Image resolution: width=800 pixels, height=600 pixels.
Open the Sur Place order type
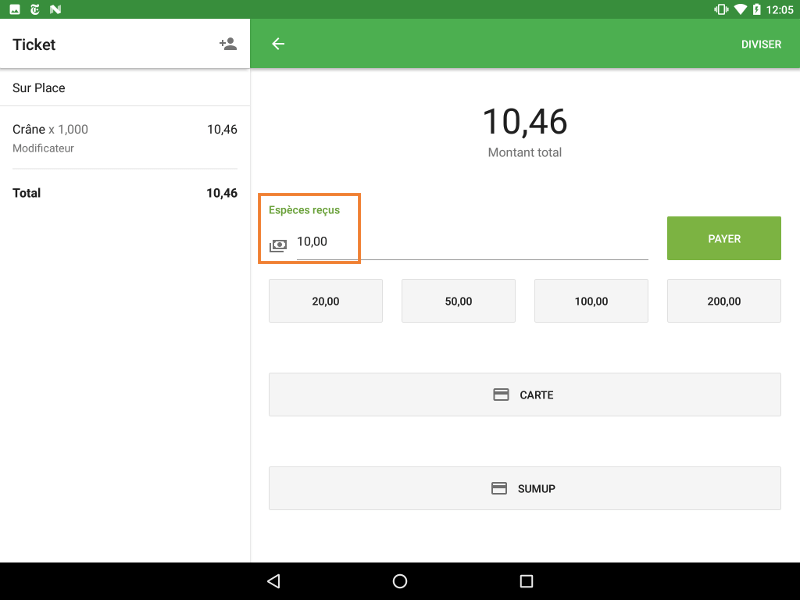[124, 88]
